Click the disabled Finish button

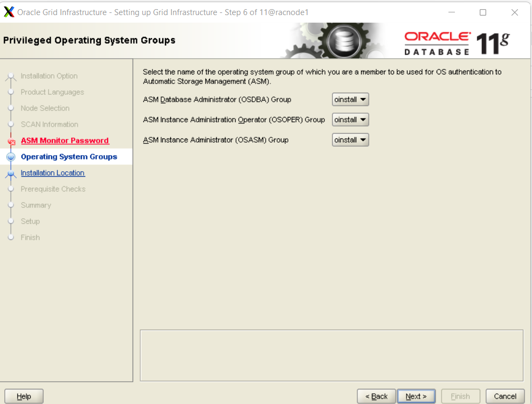coord(460,396)
